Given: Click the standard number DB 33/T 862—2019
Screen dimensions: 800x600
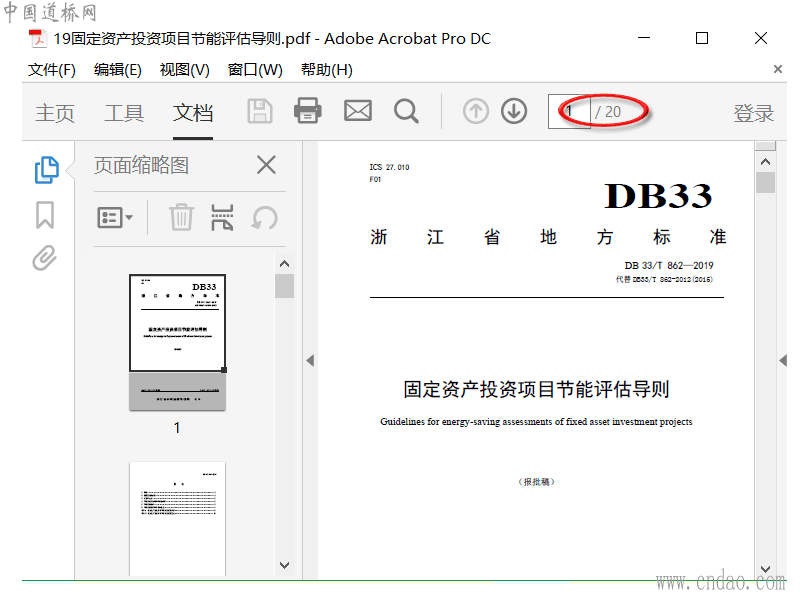Looking at the screenshot, I should pyautogui.click(x=669, y=265).
